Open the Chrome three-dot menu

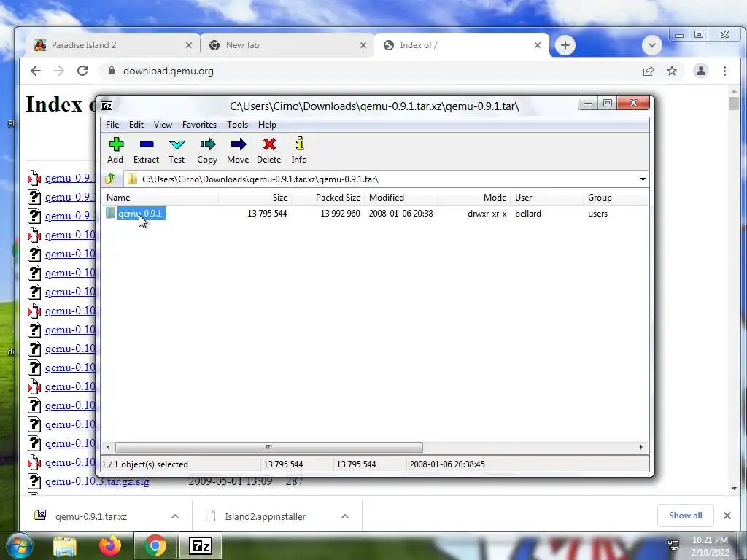[724, 71]
